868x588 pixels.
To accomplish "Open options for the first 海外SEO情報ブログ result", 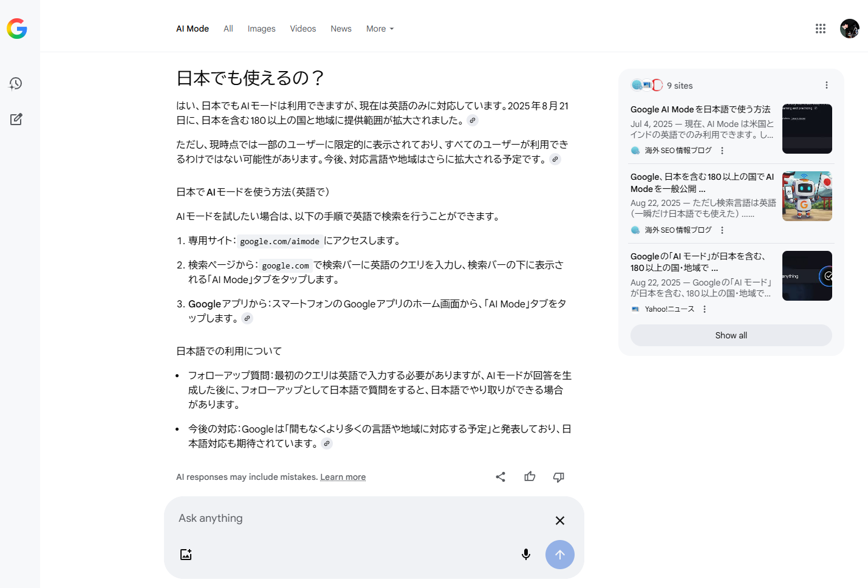I will 722,151.
